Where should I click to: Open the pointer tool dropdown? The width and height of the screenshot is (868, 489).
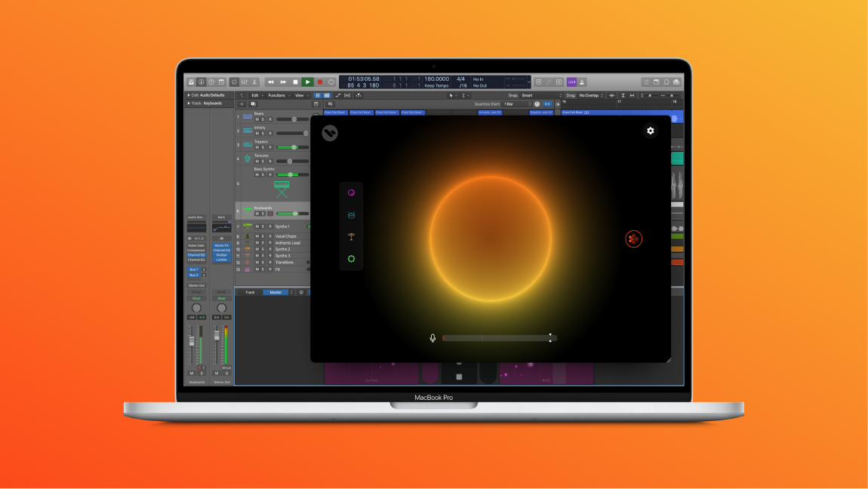click(452, 95)
